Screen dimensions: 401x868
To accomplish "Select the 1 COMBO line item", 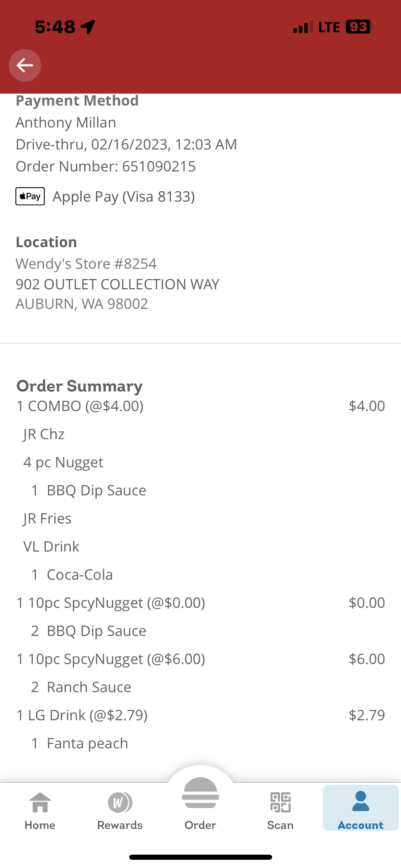I will 80,406.
